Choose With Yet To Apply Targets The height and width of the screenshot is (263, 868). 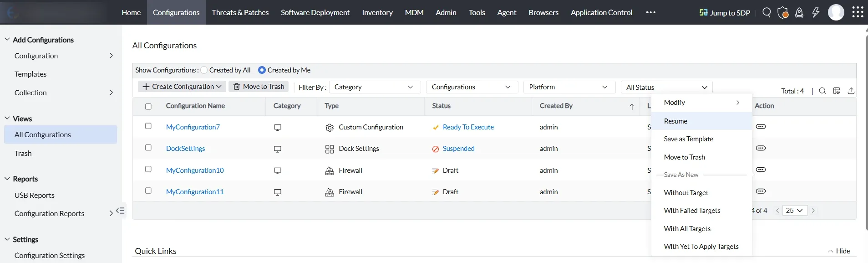[701, 247]
